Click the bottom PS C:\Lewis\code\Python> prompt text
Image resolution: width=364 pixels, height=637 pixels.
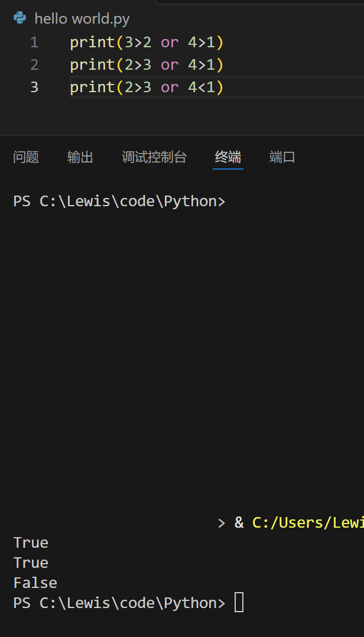(x=119, y=603)
